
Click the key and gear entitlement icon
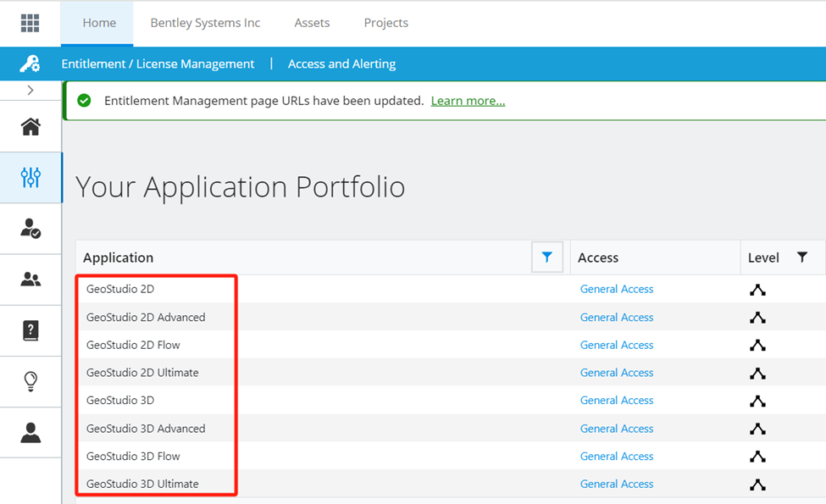point(30,64)
